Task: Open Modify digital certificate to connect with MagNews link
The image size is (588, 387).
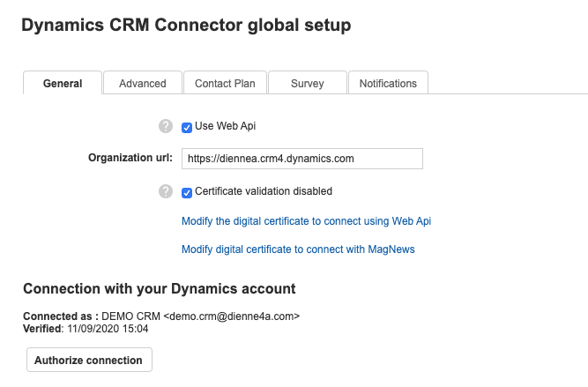Action: click(298, 249)
